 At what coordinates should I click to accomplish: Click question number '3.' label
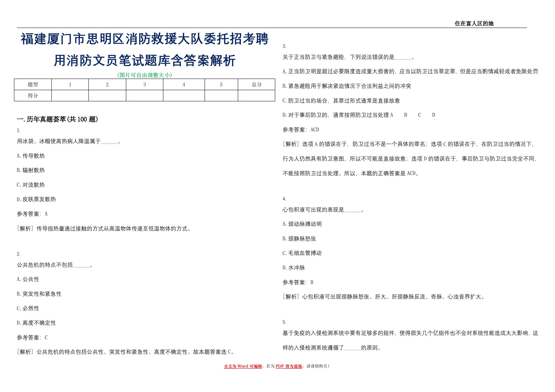tap(284, 46)
